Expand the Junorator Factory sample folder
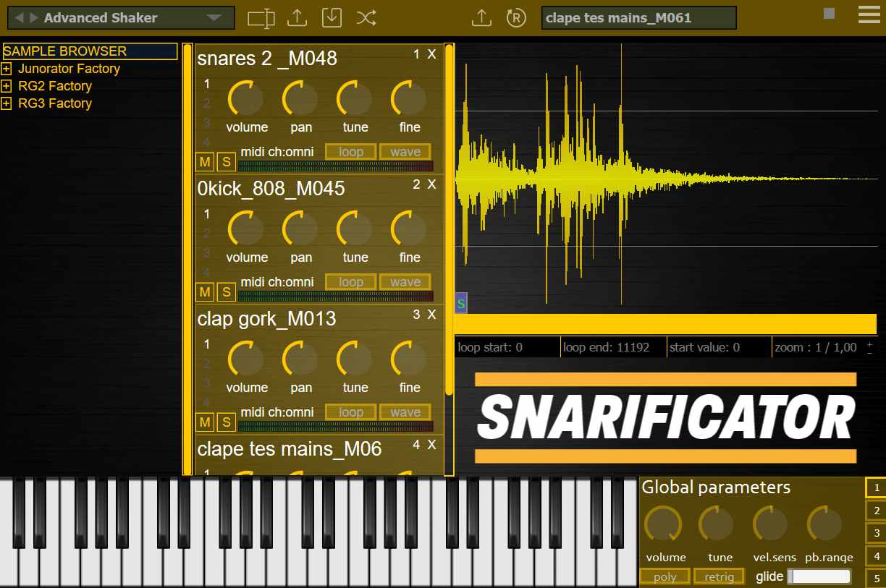Viewport: 886px width, 588px height. coord(7,69)
